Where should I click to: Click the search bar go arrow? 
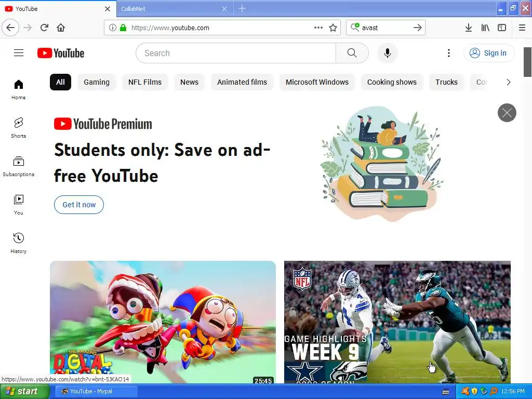click(x=417, y=28)
